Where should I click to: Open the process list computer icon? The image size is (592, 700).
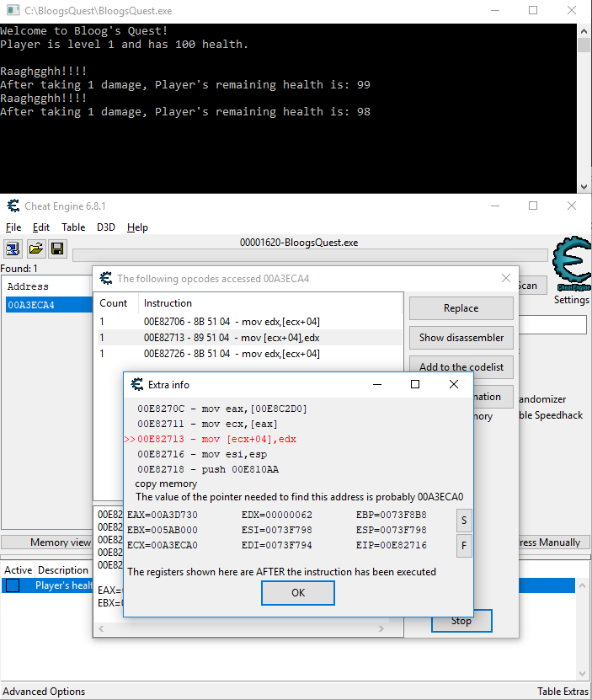point(13,248)
